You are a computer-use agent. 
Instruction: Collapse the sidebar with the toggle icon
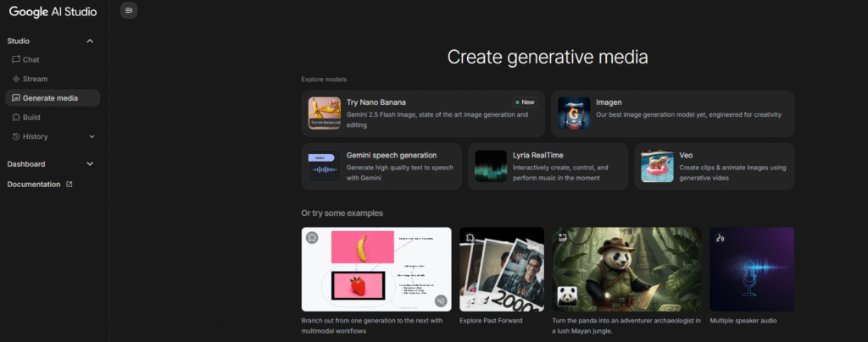[129, 10]
